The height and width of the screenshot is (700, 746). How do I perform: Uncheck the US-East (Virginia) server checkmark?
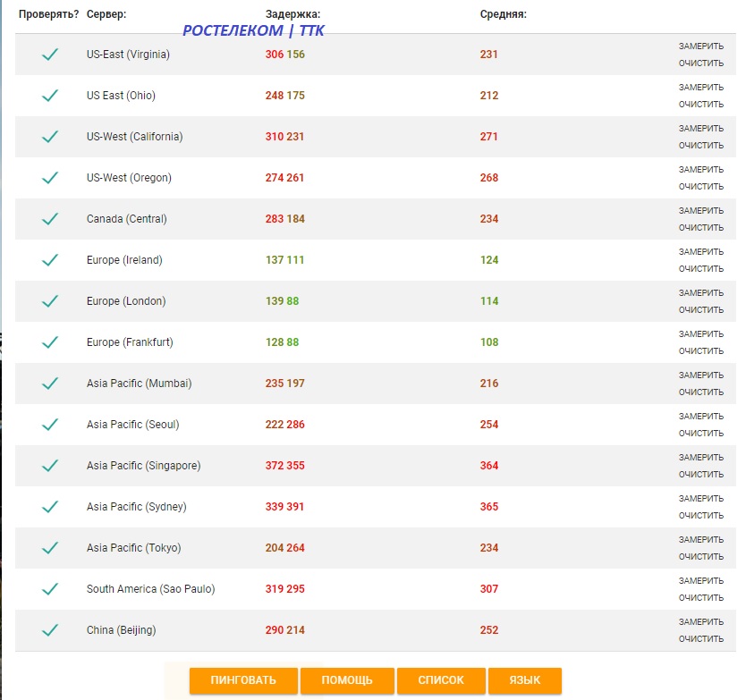(x=50, y=55)
